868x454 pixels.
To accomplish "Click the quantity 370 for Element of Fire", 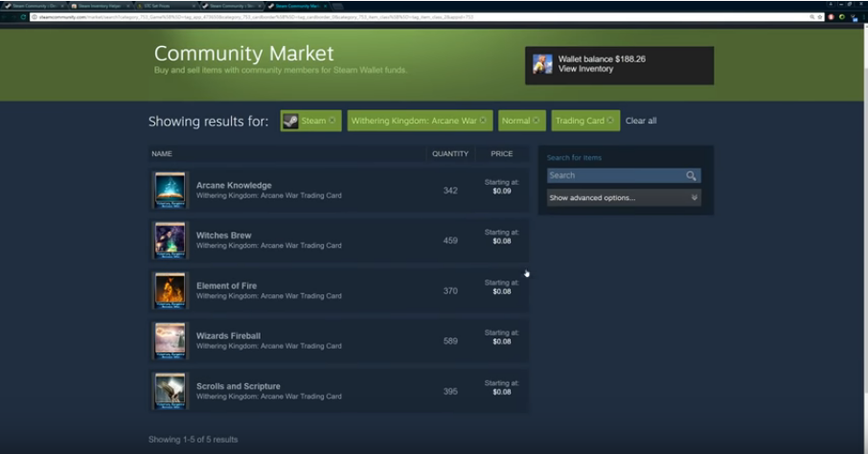I will click(x=450, y=290).
